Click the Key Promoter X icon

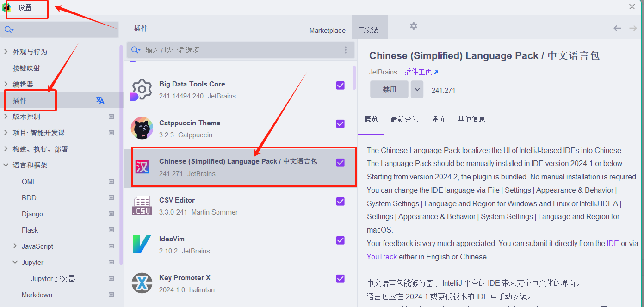142,283
